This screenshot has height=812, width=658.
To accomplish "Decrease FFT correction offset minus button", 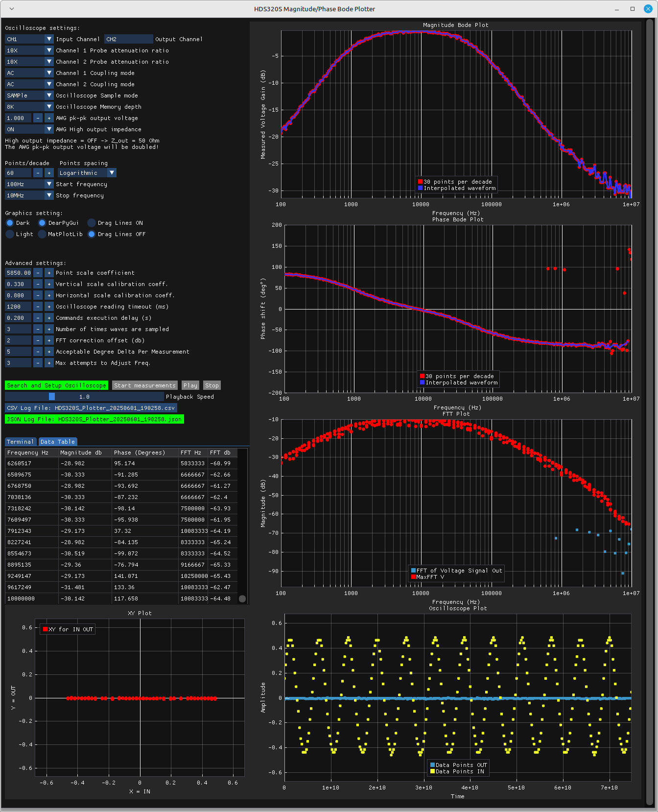I will click(x=38, y=340).
